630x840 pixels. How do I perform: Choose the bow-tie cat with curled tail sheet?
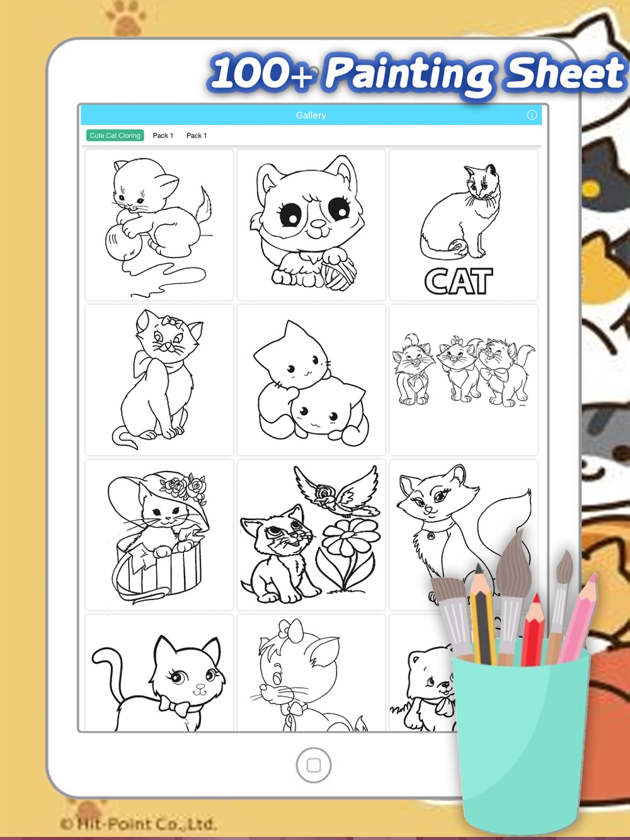(159, 673)
